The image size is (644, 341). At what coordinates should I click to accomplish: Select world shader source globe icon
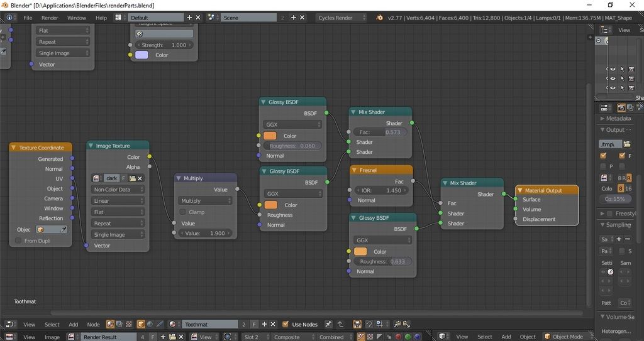(150, 324)
